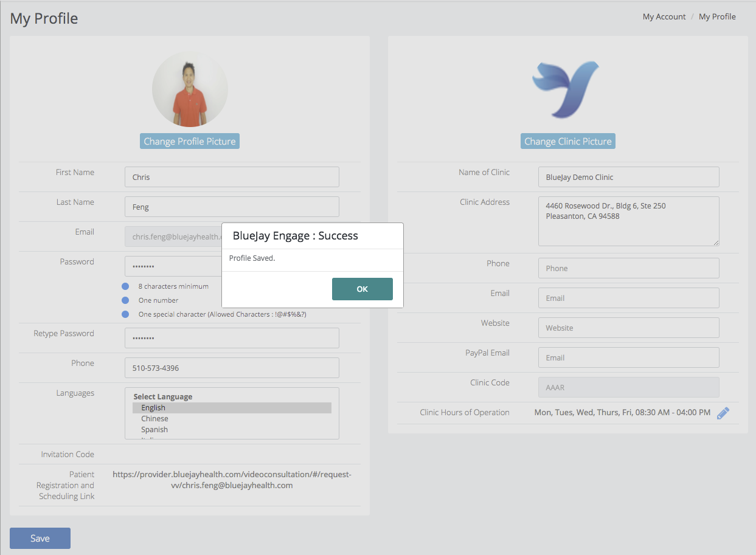Select Spanish in the Languages list
The width and height of the screenshot is (756, 555).
pos(232,430)
